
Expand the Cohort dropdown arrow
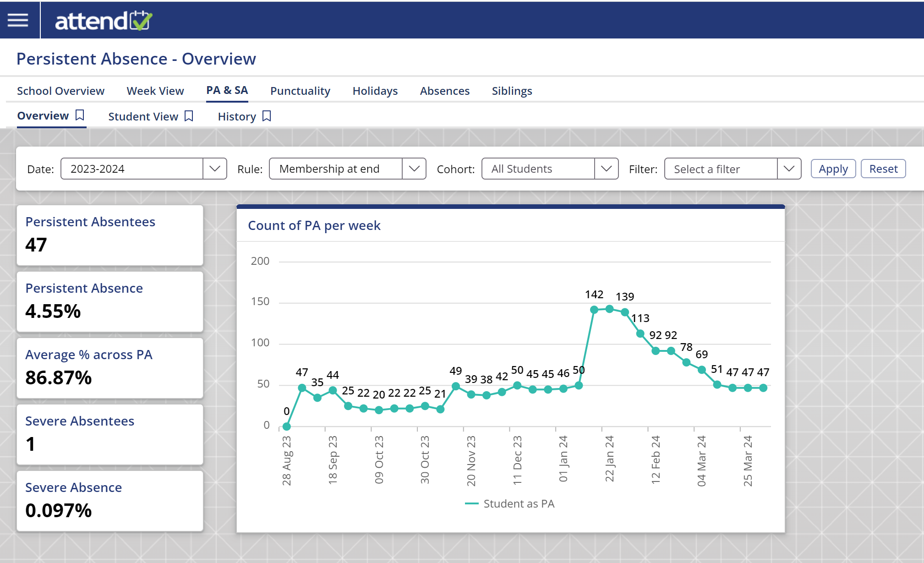[x=606, y=169]
